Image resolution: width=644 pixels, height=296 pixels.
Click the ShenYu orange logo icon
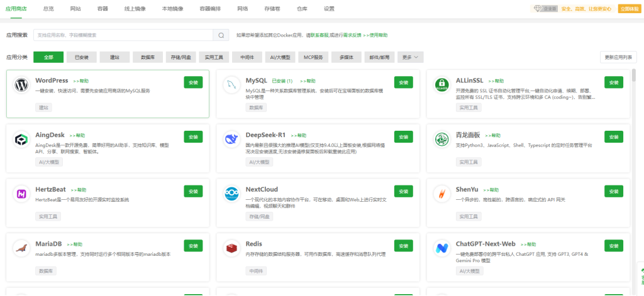(441, 194)
